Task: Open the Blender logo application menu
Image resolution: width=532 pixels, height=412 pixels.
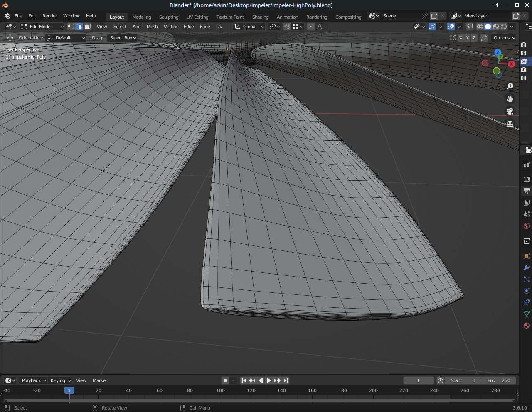Action: click(x=7, y=16)
